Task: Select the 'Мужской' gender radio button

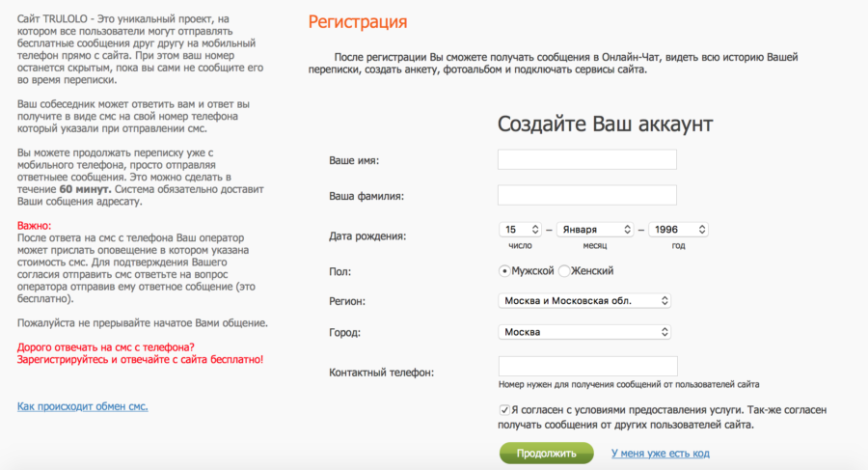Action: (504, 271)
